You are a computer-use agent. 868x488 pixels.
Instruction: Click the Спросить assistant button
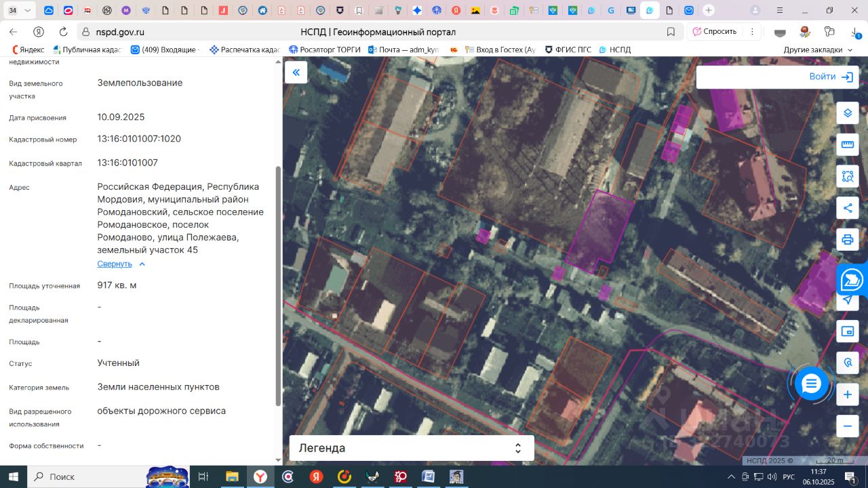tap(714, 31)
